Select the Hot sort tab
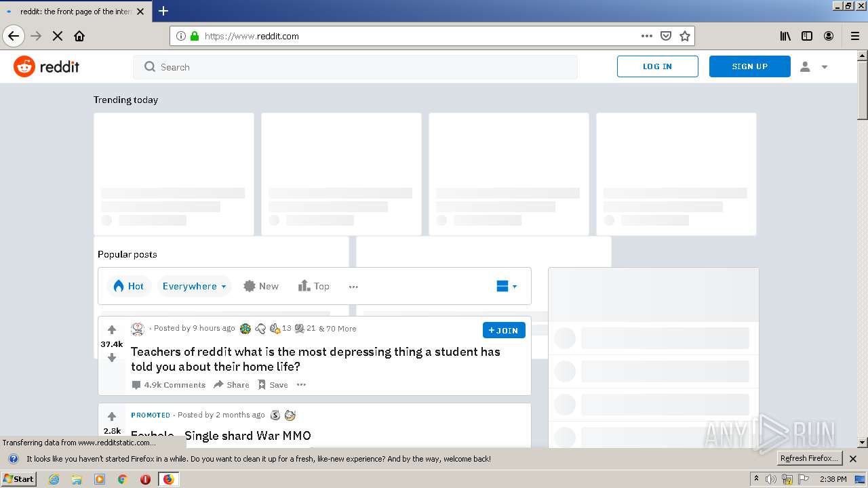This screenshot has width=868, height=488. point(128,286)
